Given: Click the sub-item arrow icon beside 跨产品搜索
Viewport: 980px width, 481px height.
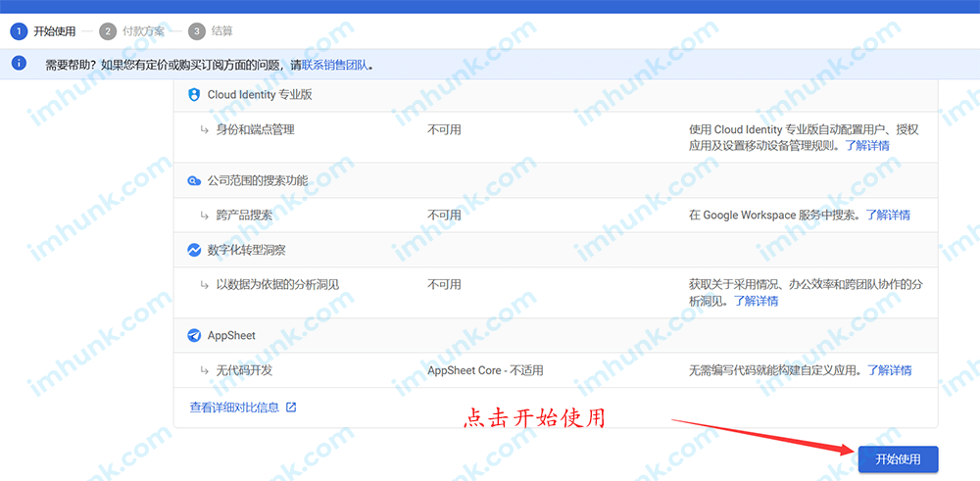Looking at the screenshot, I should [205, 215].
